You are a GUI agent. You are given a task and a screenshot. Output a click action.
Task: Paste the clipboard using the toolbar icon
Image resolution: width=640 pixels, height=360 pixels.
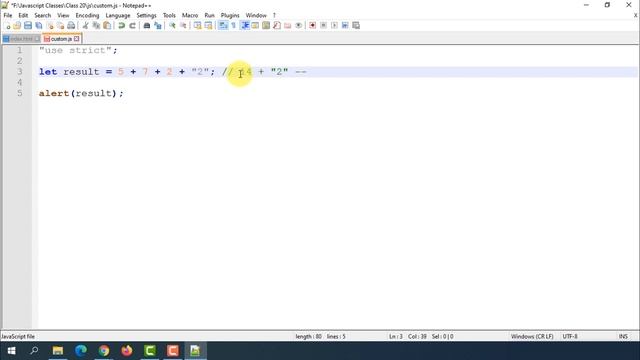pos(107,26)
